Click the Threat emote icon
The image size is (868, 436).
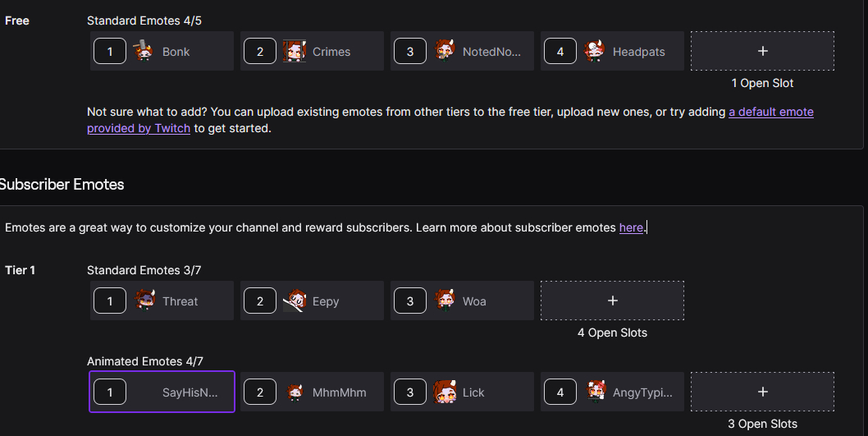(x=144, y=301)
